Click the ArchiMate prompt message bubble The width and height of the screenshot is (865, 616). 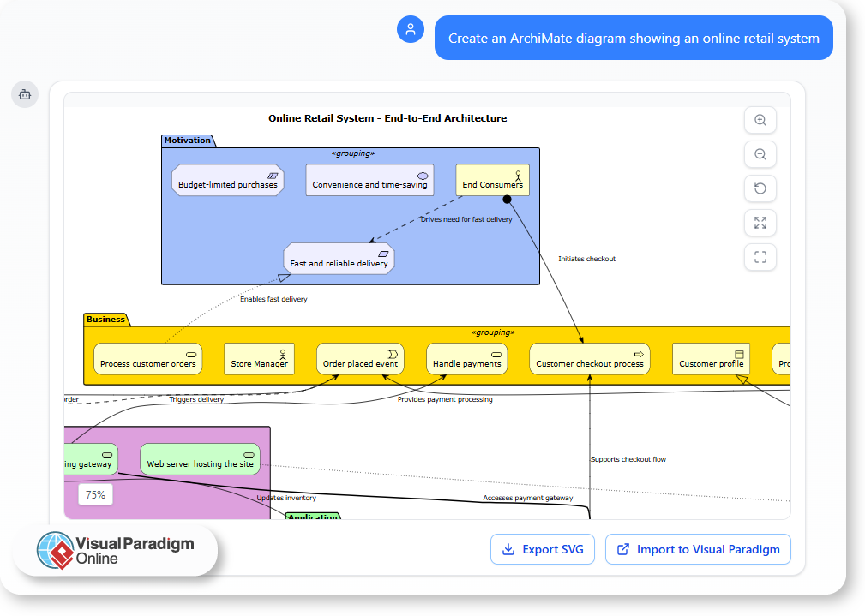pyautogui.click(x=634, y=38)
